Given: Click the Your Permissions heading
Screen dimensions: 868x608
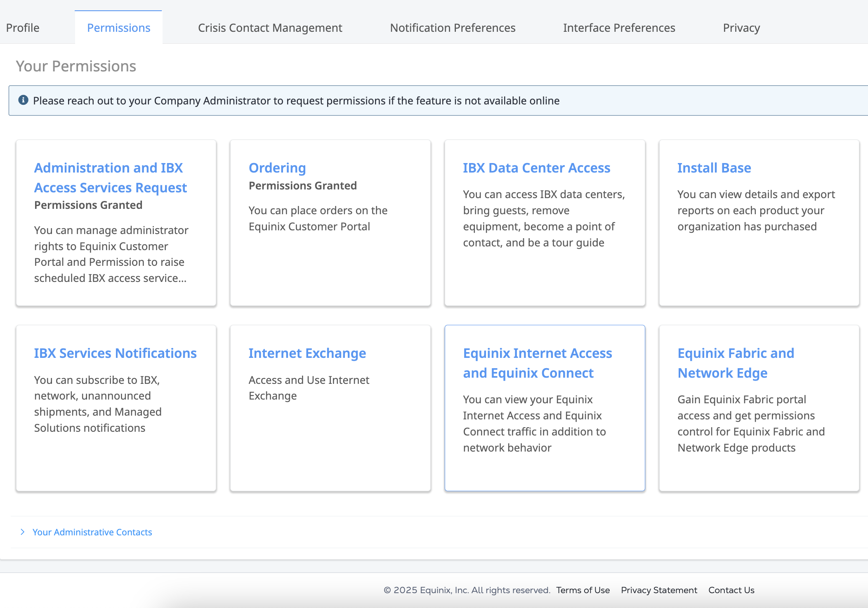Looking at the screenshot, I should pyautogui.click(x=76, y=66).
